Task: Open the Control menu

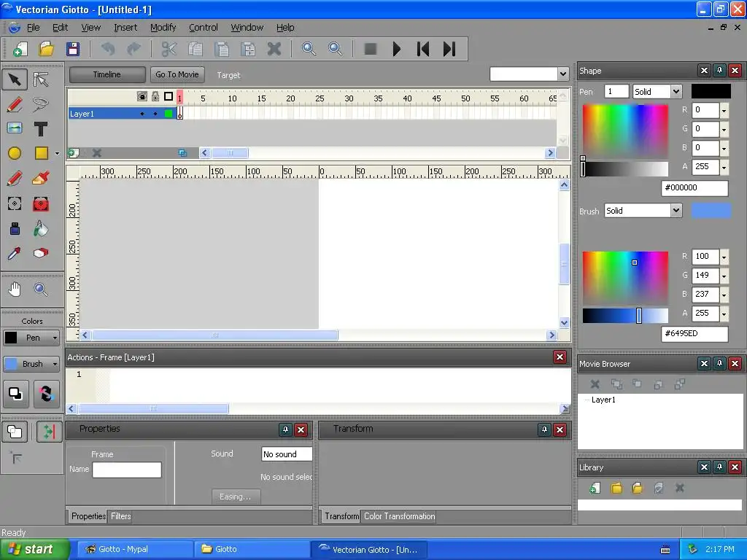Action: click(204, 28)
